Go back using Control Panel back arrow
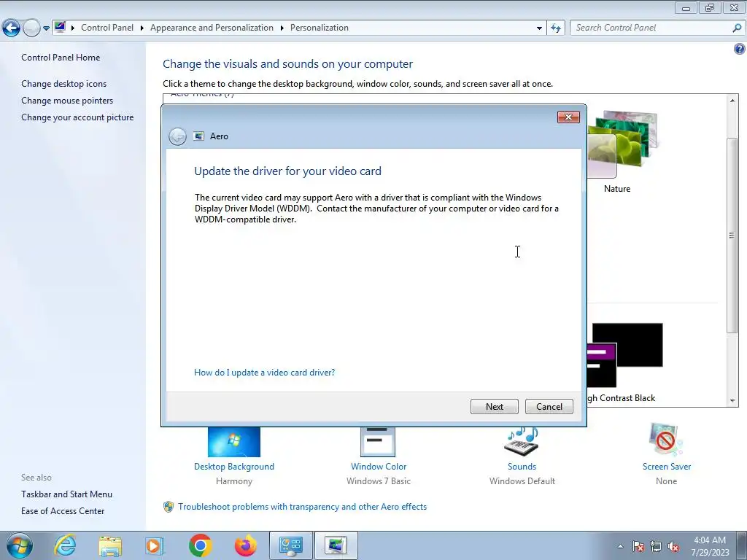747x560 pixels. 12,28
